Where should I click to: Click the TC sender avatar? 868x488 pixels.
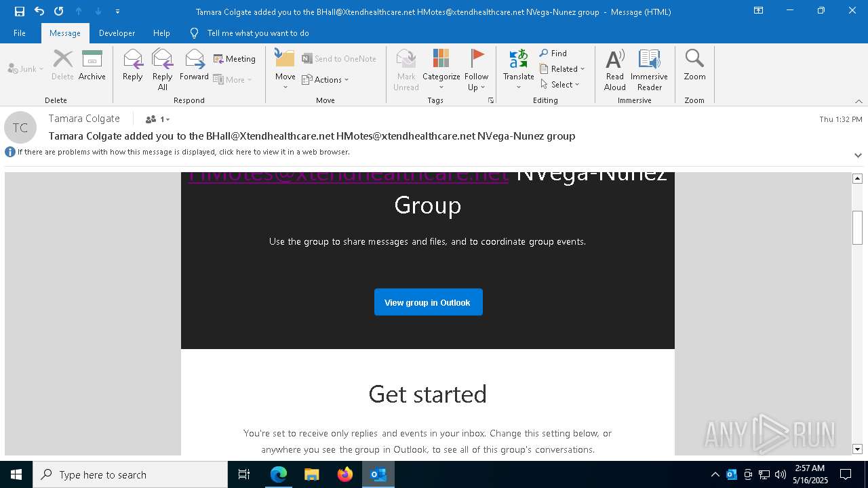20,127
